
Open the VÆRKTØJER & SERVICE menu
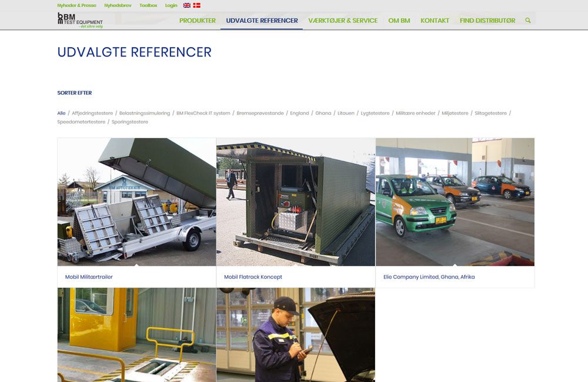pyautogui.click(x=343, y=20)
